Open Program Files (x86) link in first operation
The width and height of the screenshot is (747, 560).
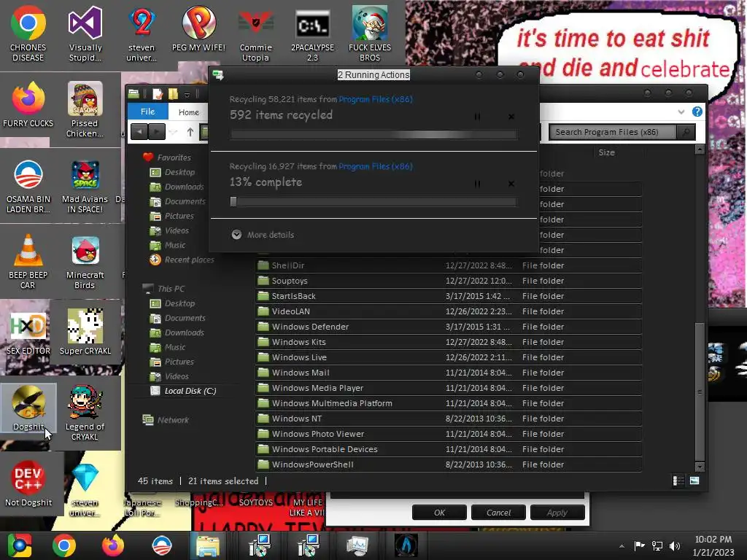(x=376, y=99)
